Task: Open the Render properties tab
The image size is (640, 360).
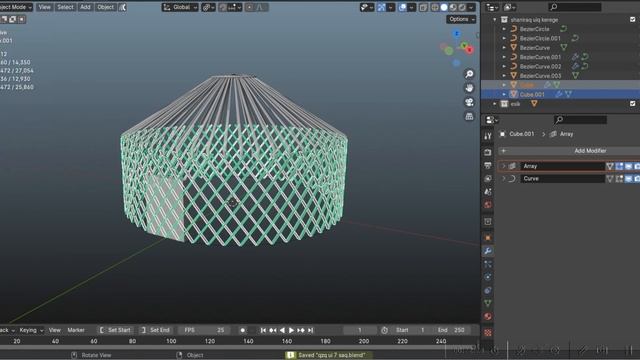Action: coord(488,152)
